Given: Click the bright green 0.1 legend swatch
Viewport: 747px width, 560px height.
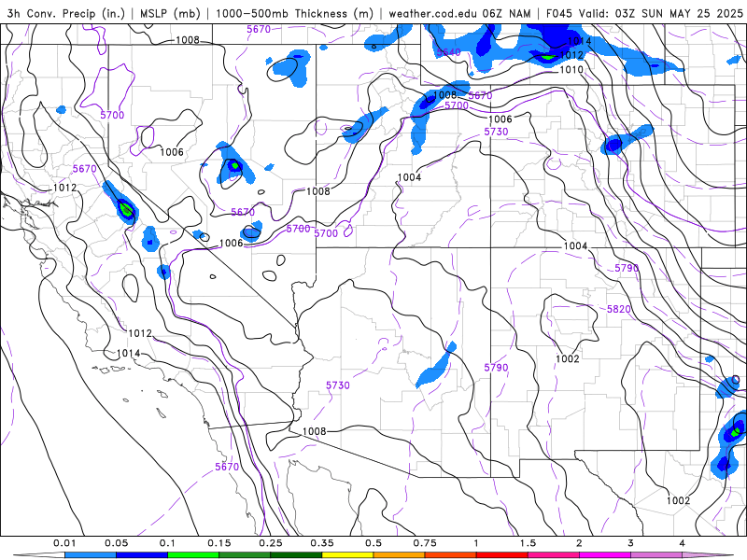Looking at the screenshot, I should pos(193,555).
